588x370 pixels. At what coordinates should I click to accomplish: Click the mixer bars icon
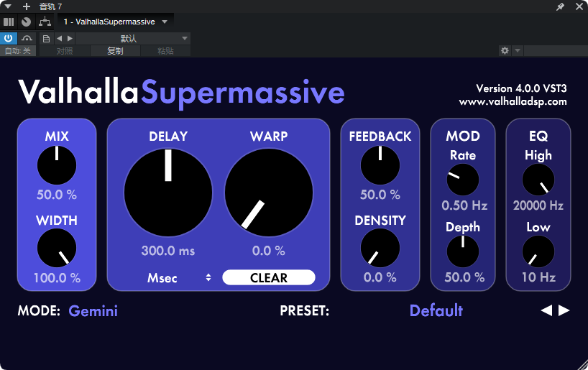click(9, 22)
